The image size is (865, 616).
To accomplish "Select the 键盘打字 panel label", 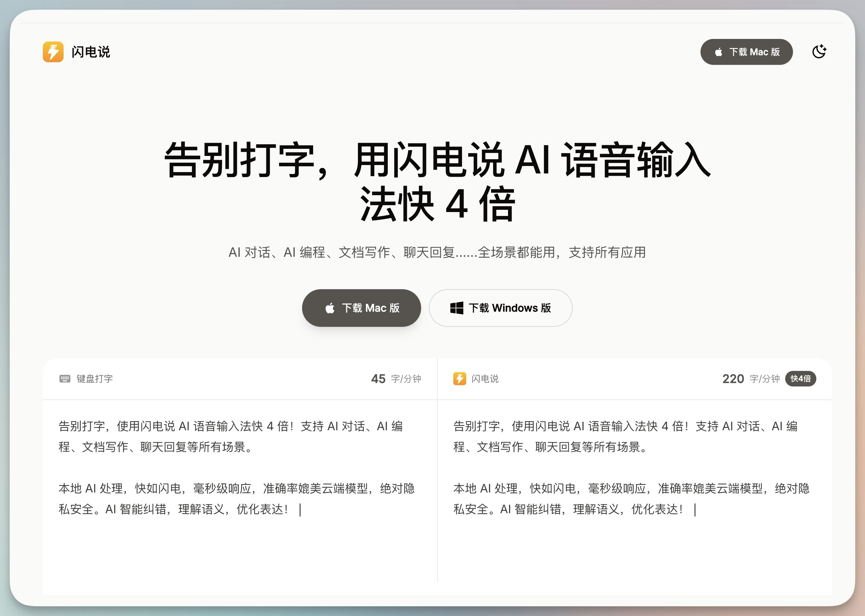I will point(95,379).
